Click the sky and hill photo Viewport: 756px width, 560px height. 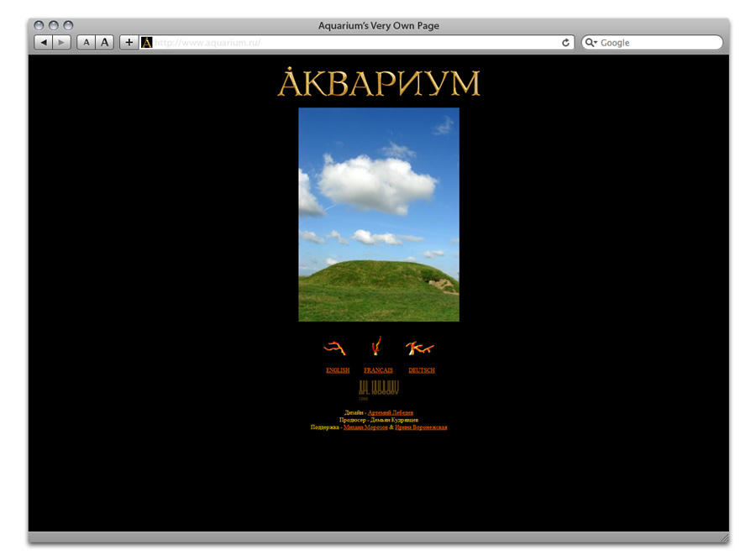(378, 214)
